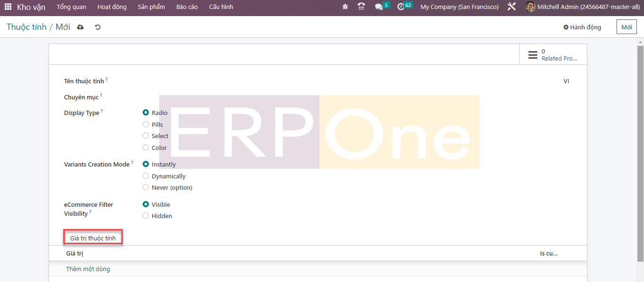This screenshot has height=282, width=644.
Task: Open the VoIP phone icon
Action: 361,7
